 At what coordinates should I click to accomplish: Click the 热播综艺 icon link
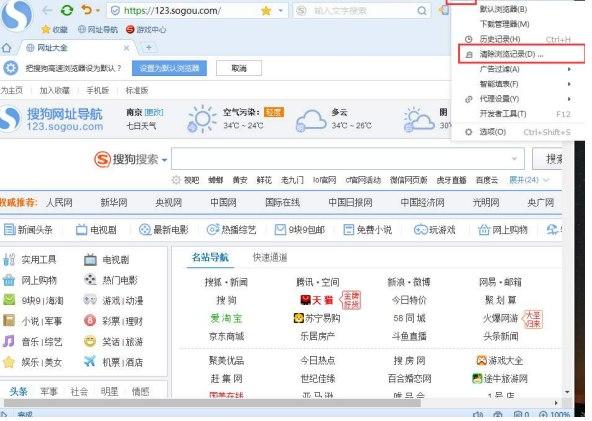click(x=213, y=229)
